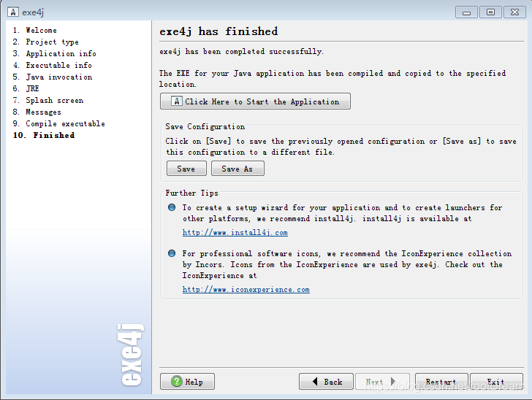
Task: Click the 'exe4j has finished' heading
Action: pyautogui.click(x=218, y=31)
